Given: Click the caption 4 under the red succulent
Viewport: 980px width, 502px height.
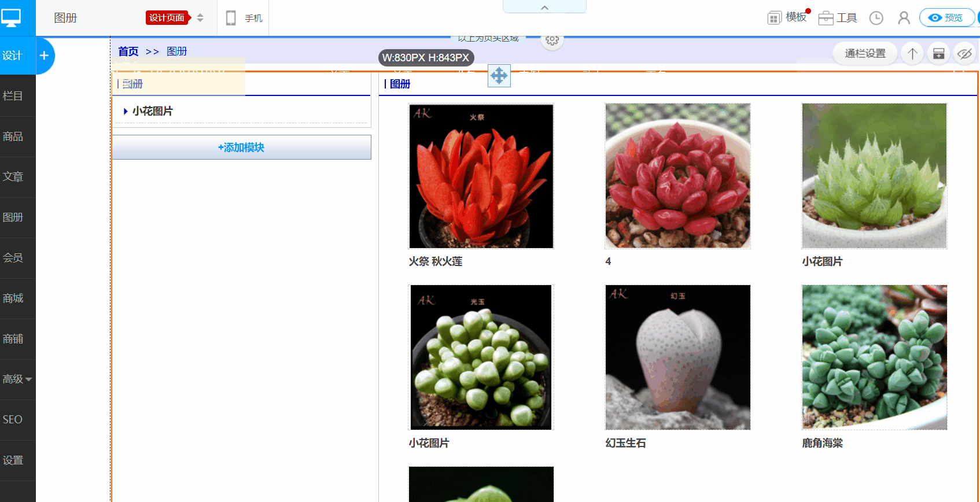Looking at the screenshot, I should click(x=608, y=261).
